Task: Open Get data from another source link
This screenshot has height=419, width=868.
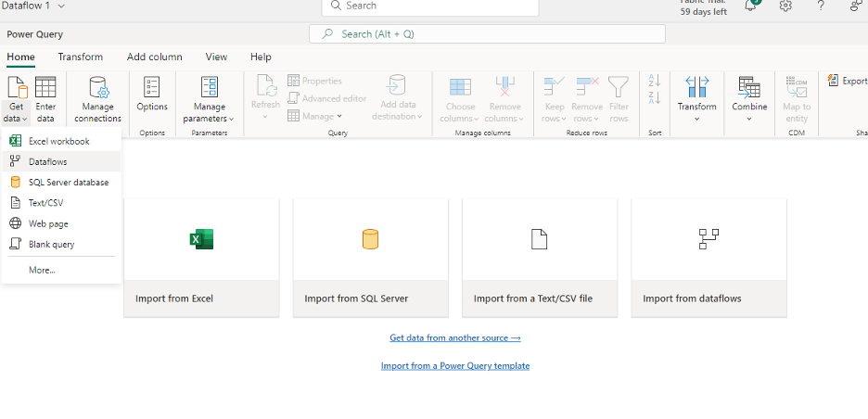Action: tap(455, 337)
